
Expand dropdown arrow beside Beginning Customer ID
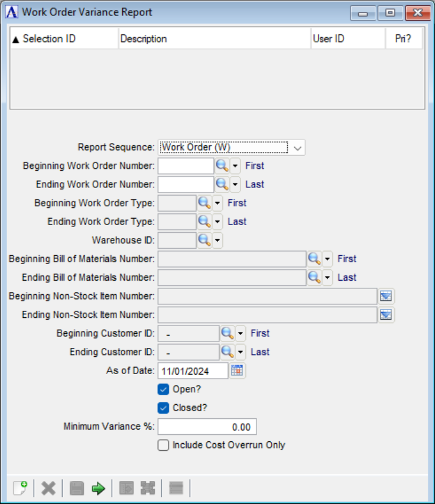coord(241,333)
